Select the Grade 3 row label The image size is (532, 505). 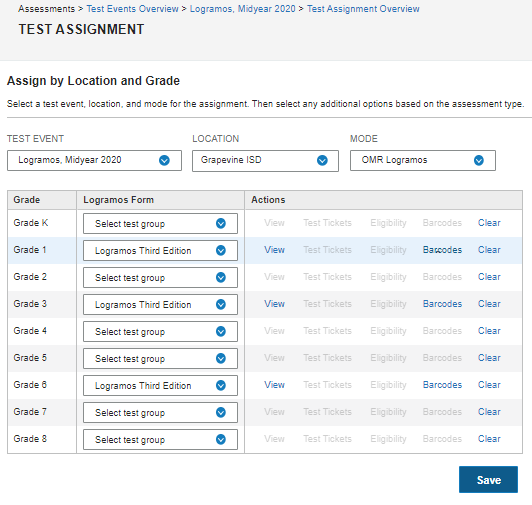(30, 304)
